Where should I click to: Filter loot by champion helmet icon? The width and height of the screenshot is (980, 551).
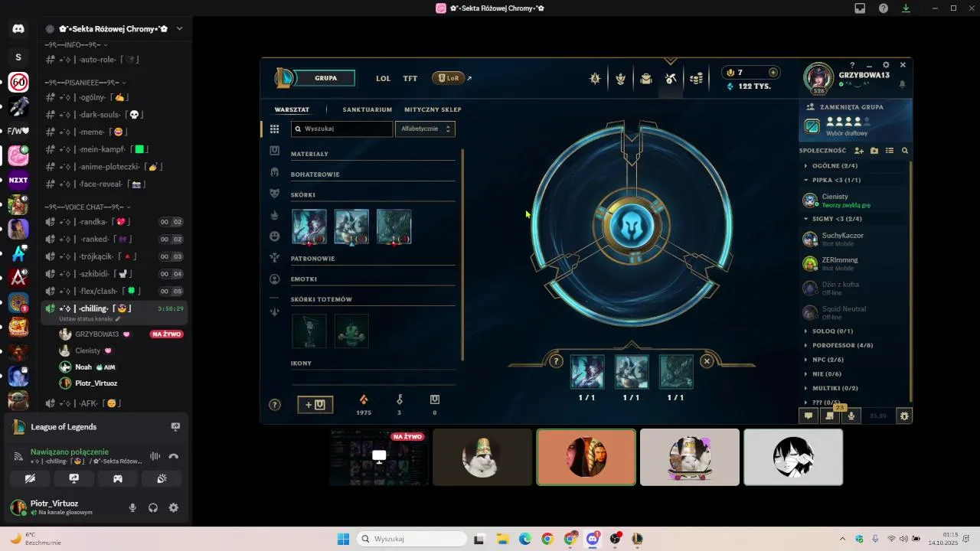[275, 172]
